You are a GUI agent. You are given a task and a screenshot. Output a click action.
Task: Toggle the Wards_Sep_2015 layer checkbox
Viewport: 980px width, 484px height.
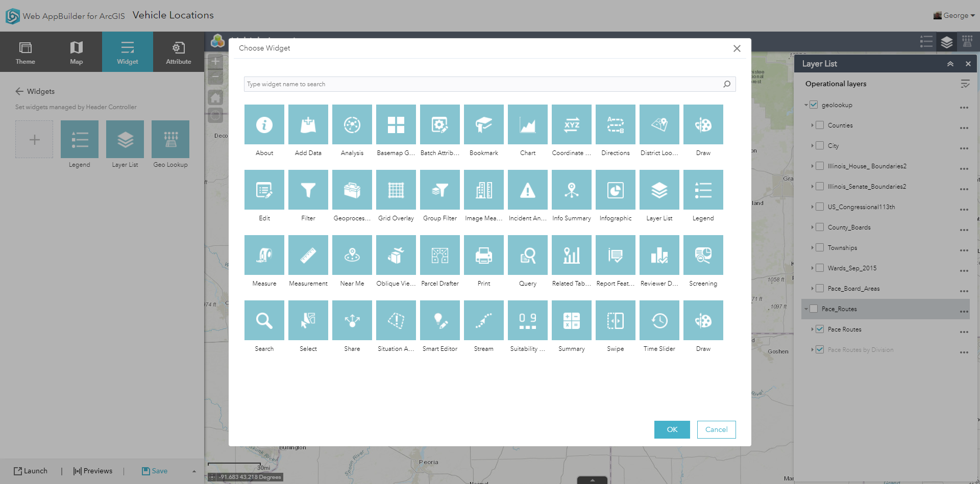point(820,268)
